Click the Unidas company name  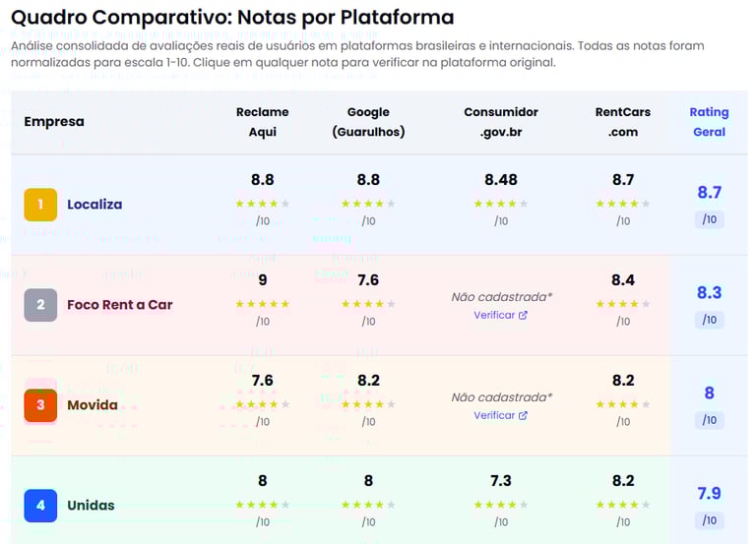[x=91, y=506]
